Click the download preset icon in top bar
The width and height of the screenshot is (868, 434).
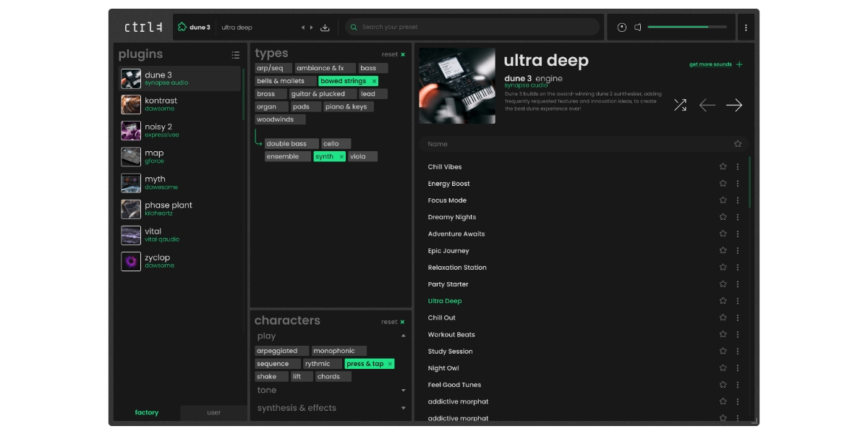click(325, 27)
